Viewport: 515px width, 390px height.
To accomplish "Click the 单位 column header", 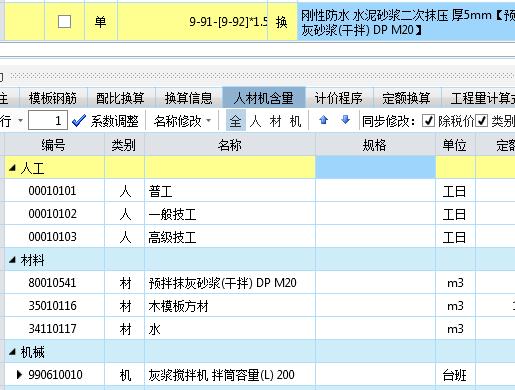I will click(x=455, y=145).
